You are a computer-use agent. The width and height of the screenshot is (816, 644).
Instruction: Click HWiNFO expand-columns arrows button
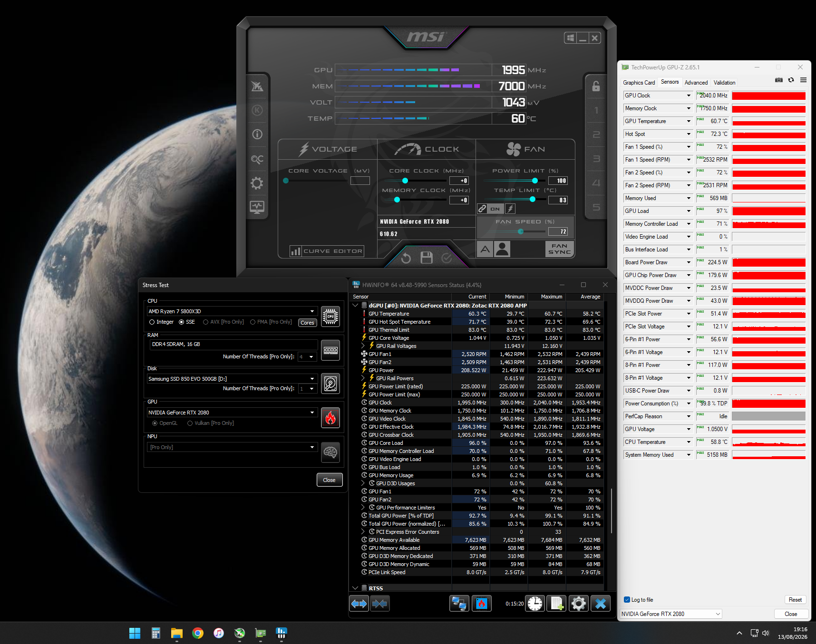tap(359, 604)
